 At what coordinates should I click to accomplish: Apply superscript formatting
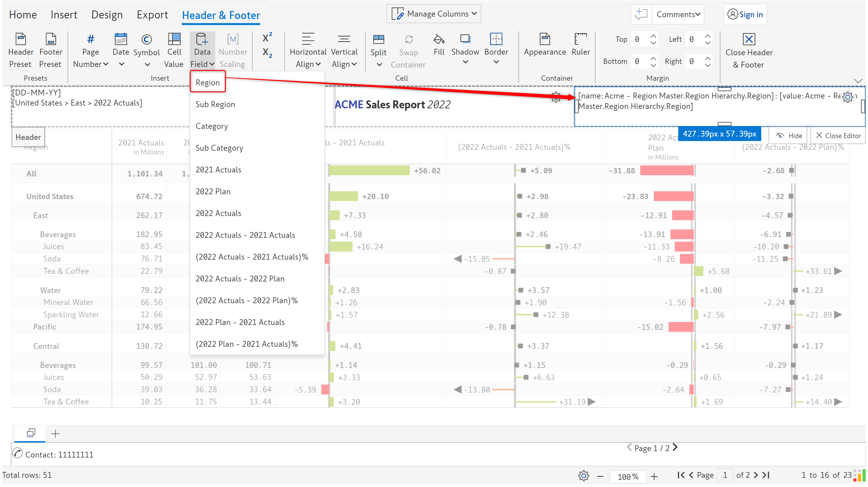pyautogui.click(x=267, y=38)
